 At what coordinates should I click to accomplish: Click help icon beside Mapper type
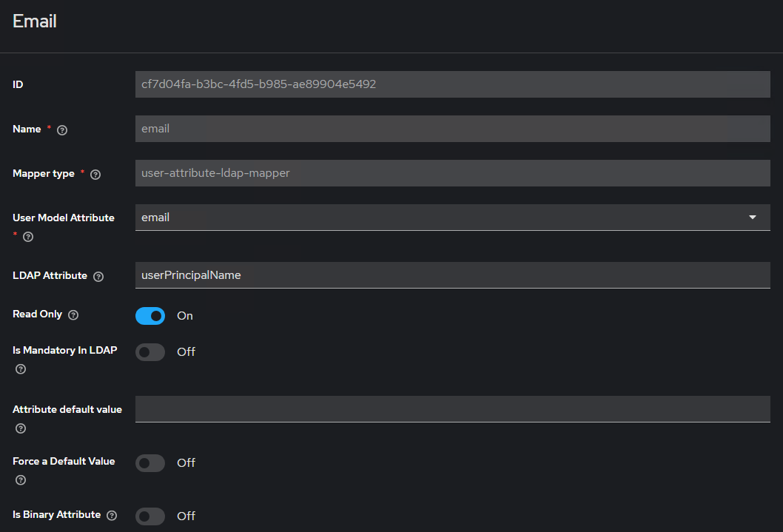[95, 174]
